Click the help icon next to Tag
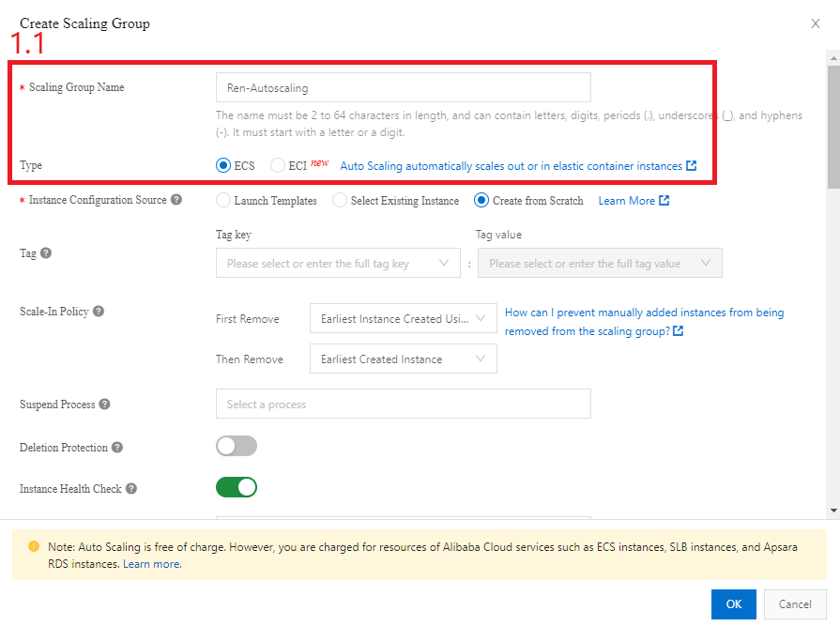Screen dimensions: 840x626 [x=46, y=253]
